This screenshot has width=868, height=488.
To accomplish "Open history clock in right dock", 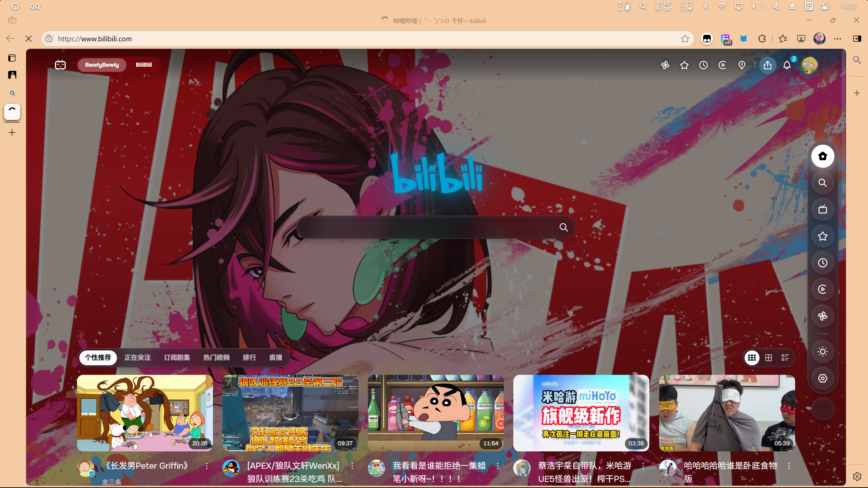I will 823,263.
